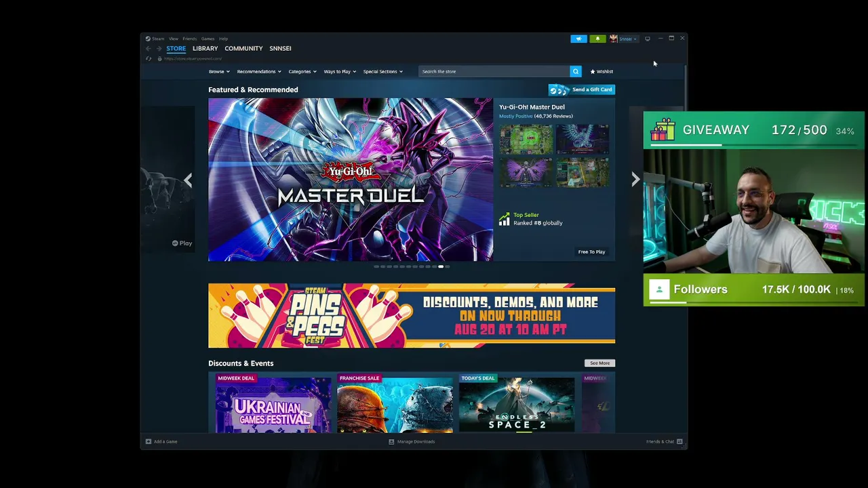Viewport: 868px width, 488px height.
Task: Click the Friends & Chat icon
Action: tap(679, 441)
